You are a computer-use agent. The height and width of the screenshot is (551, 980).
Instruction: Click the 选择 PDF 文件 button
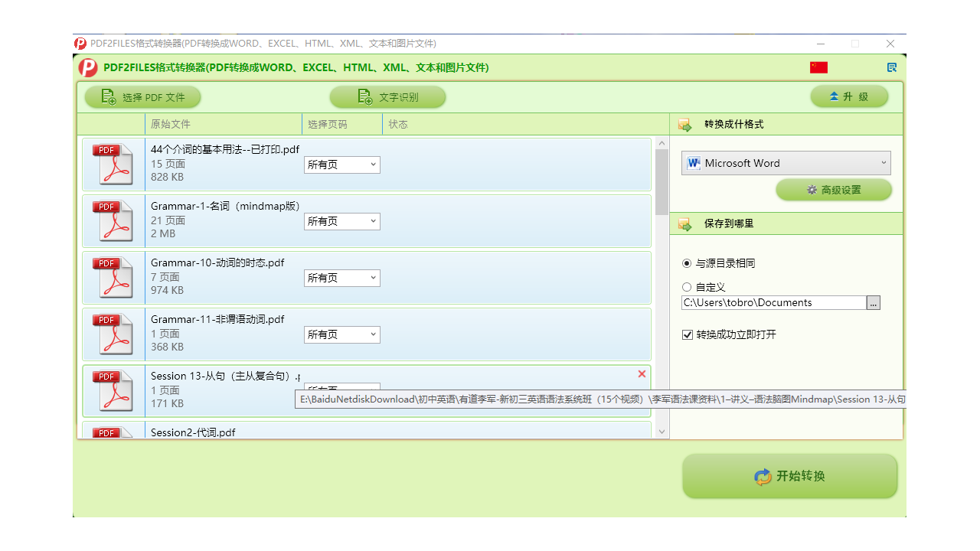[x=142, y=97]
